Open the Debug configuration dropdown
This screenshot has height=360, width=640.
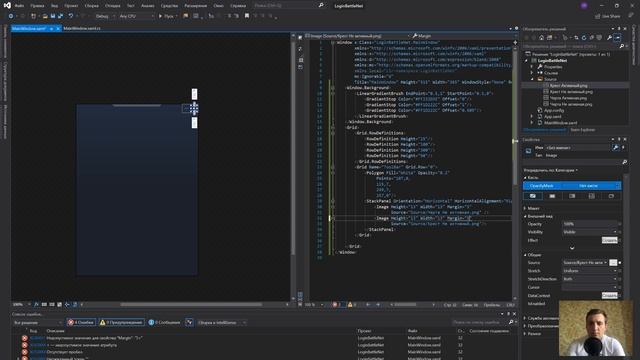pos(104,16)
